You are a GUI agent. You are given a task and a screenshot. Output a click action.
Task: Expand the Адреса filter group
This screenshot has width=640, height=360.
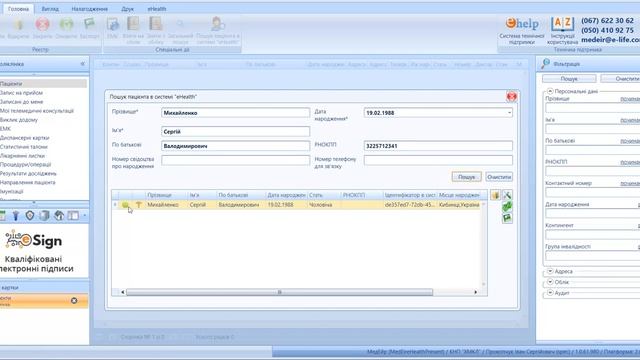point(550,271)
